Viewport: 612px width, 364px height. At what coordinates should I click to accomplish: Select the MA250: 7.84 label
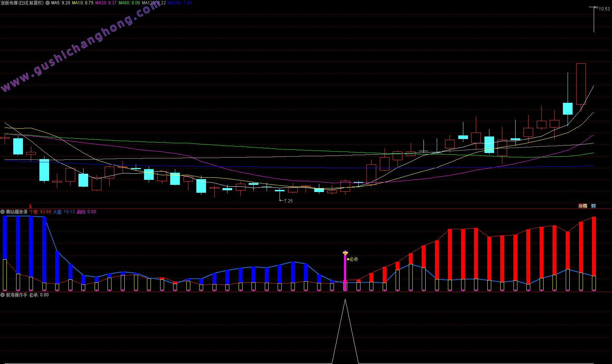[x=180, y=3]
